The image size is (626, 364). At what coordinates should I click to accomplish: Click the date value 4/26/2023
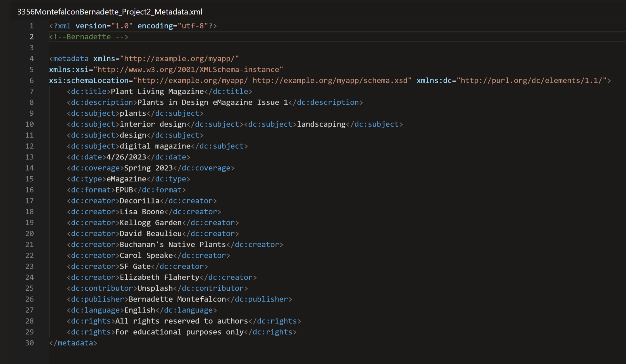tap(126, 157)
